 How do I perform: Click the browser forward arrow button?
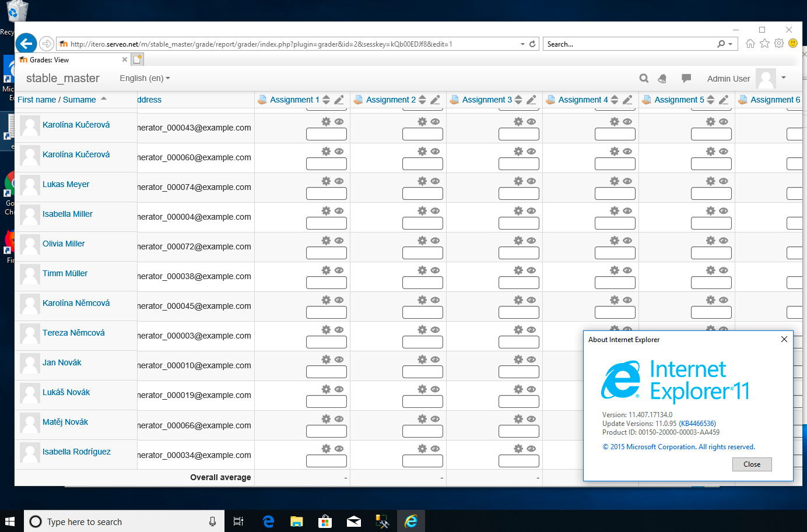tap(47, 44)
